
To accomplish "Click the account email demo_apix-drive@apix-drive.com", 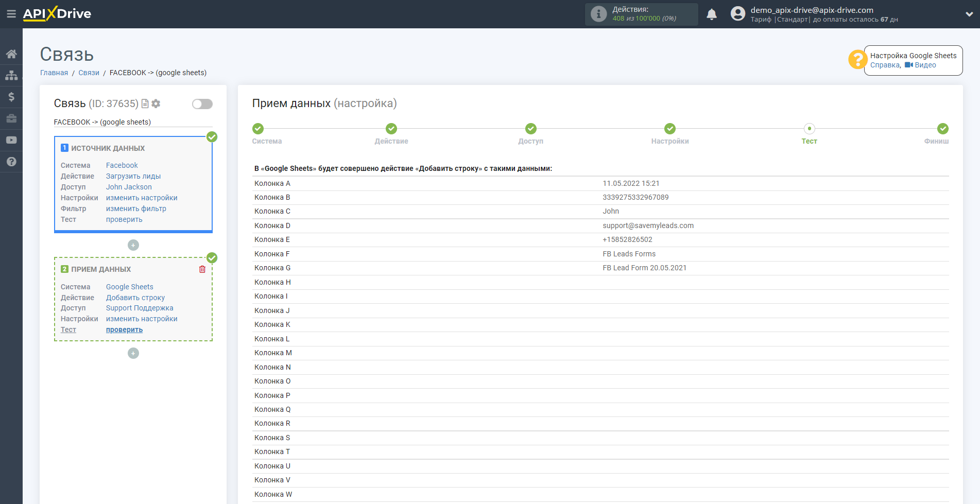I will coord(812,10).
